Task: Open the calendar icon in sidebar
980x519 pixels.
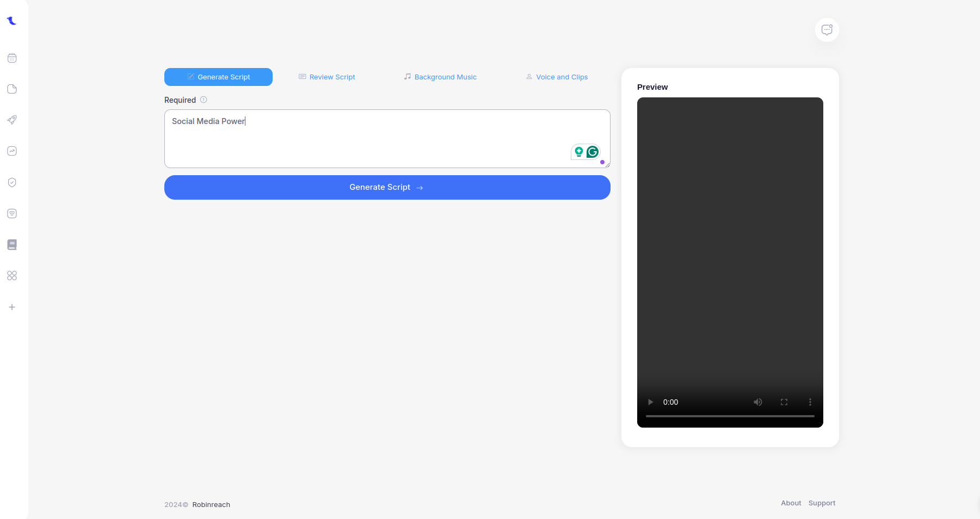Action: [x=12, y=58]
